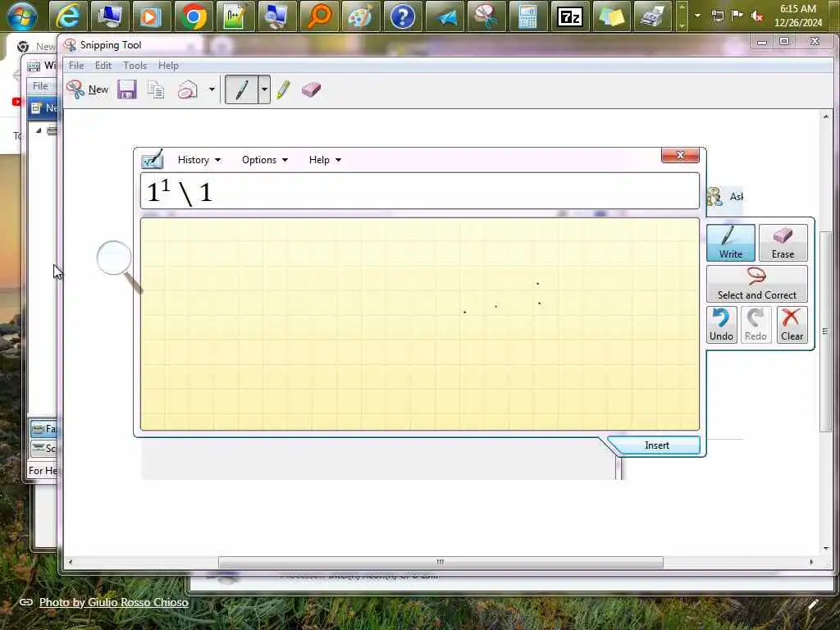Click the Action Center flag icon
This screenshot has width=840, height=630.
(737, 16)
